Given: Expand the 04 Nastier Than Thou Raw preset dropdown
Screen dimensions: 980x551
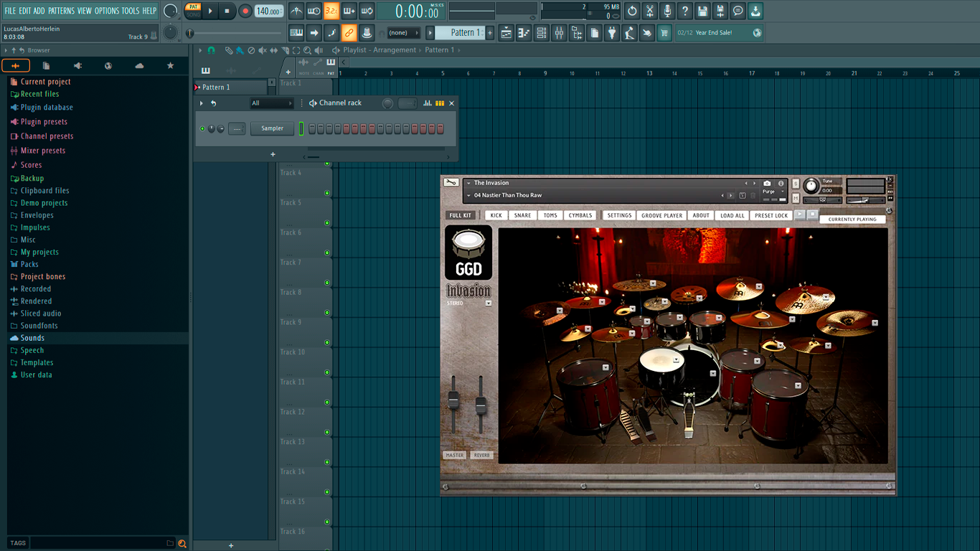Looking at the screenshot, I should tap(468, 195).
